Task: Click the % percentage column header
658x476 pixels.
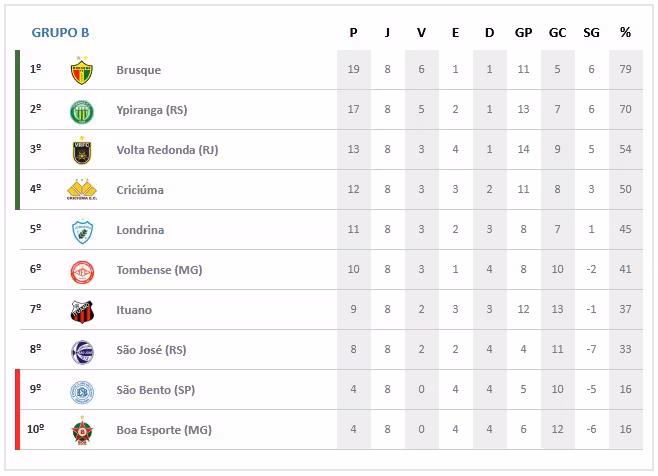Action: tap(625, 33)
